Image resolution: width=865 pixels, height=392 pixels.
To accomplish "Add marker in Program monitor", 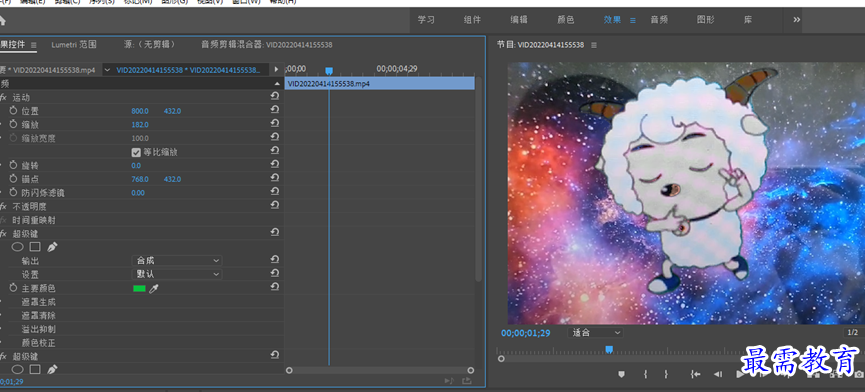I will (622, 374).
